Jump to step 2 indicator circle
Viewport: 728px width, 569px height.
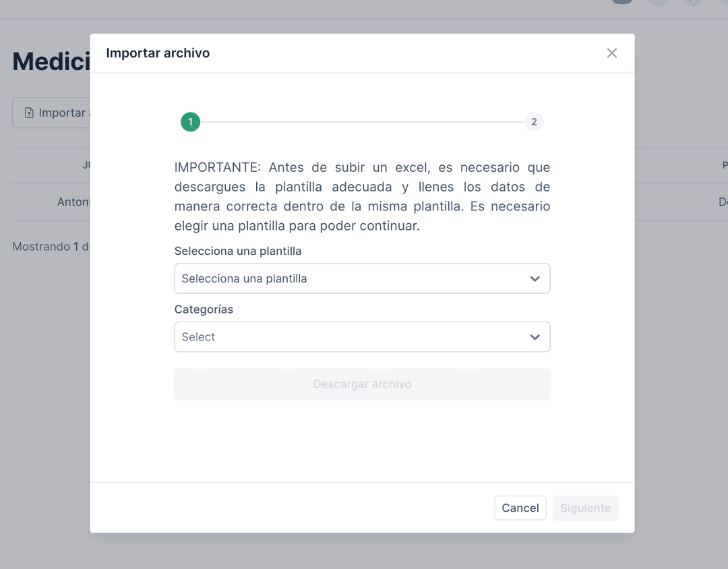tap(534, 122)
